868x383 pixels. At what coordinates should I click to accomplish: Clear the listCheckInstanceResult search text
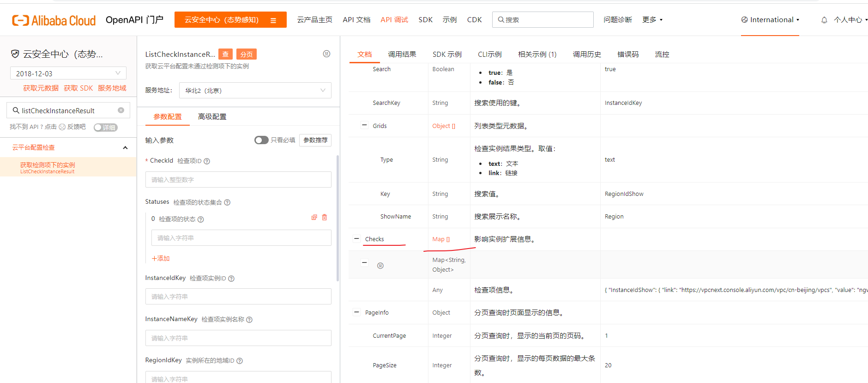pyautogui.click(x=121, y=110)
